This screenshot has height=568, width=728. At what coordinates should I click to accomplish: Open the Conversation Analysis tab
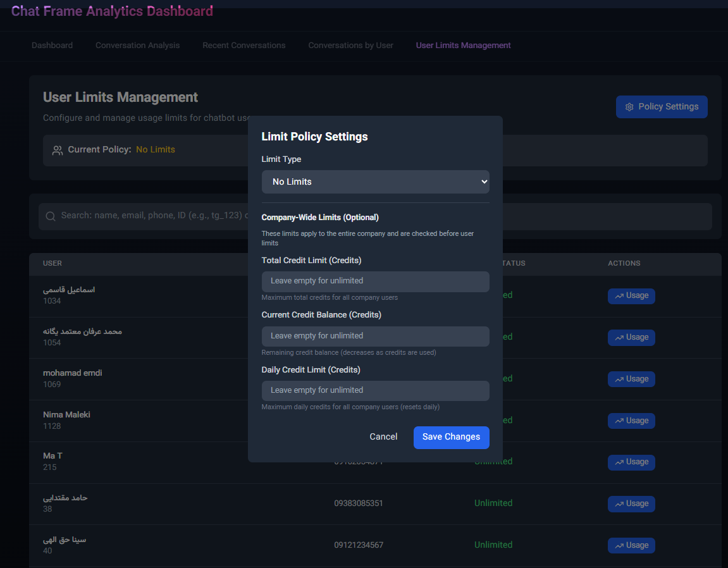(x=137, y=46)
